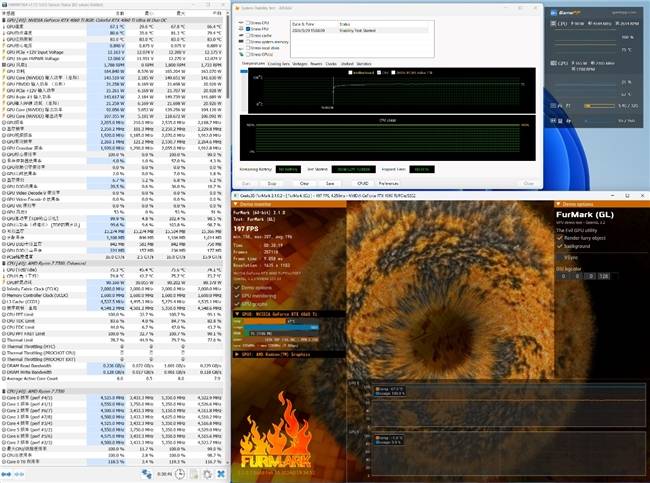Select Stability Test Started log row

coord(360,30)
